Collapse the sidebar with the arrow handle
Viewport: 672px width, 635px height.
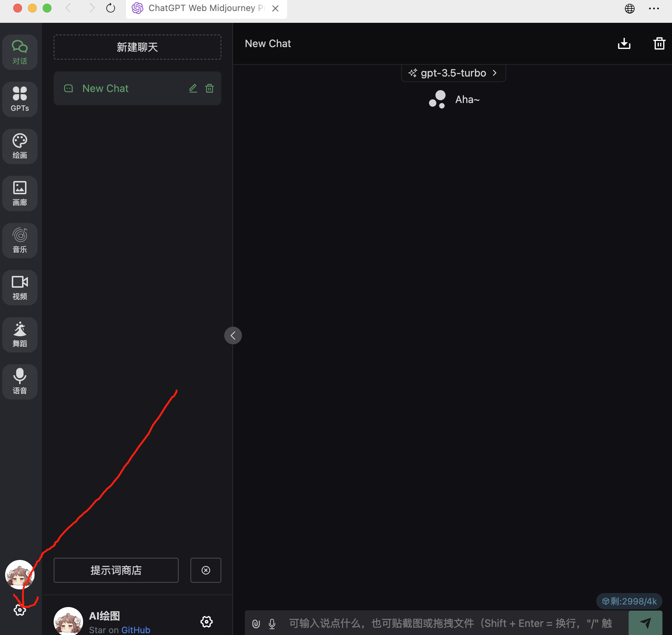[233, 336]
